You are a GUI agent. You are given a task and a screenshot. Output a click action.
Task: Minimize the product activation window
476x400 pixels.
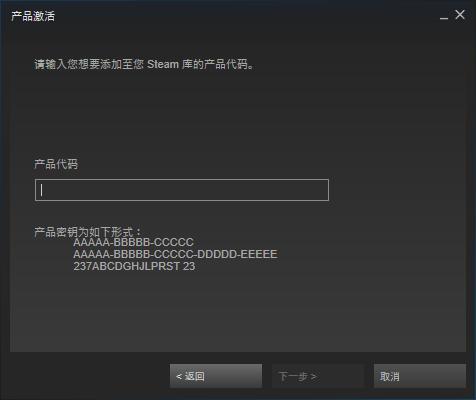[x=444, y=17]
